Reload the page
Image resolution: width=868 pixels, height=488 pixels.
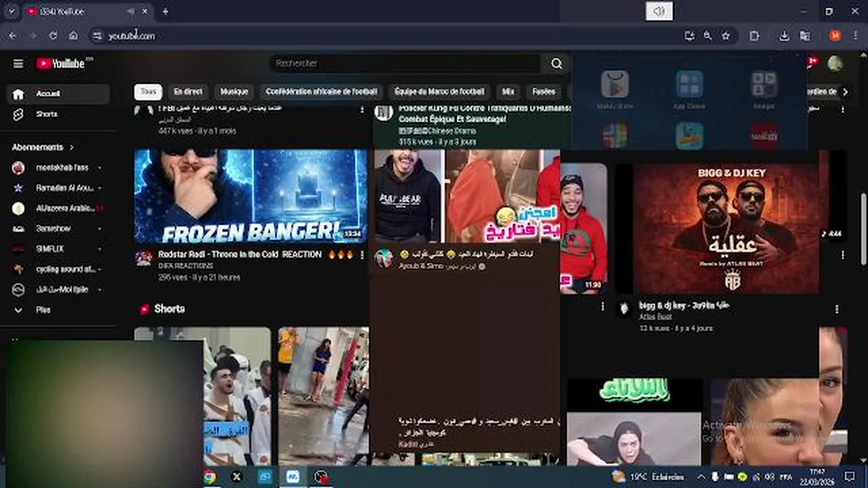[x=53, y=36]
